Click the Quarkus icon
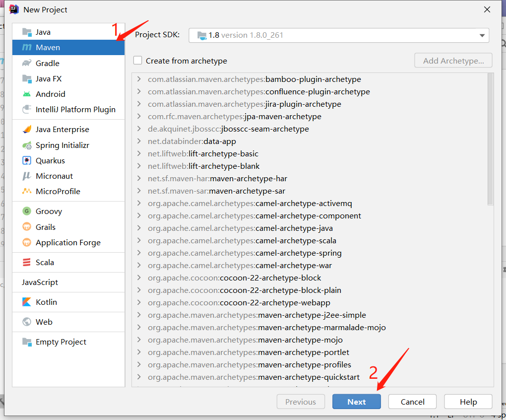This screenshot has height=420, width=506. (x=27, y=160)
